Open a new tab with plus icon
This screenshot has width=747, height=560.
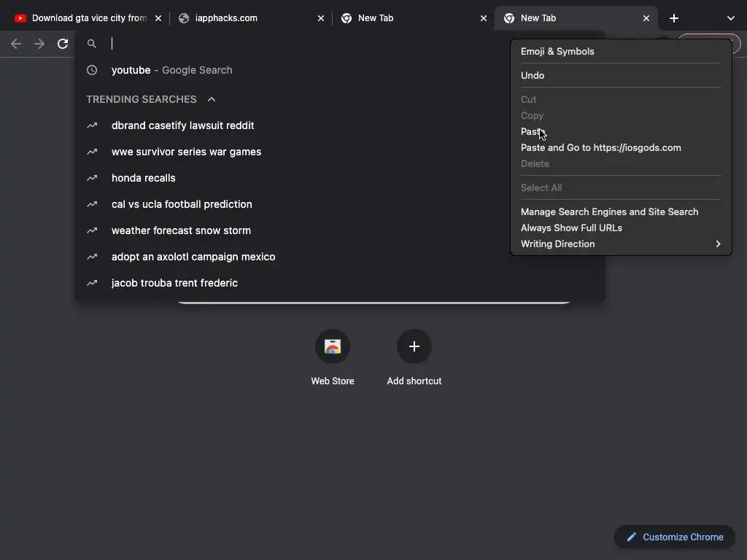pos(674,18)
